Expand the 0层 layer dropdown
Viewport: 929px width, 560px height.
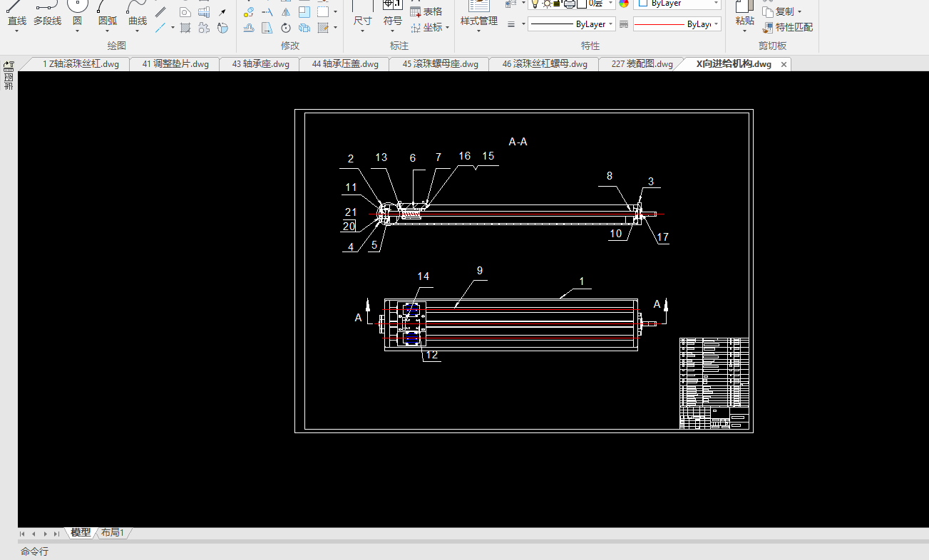click(x=611, y=4)
